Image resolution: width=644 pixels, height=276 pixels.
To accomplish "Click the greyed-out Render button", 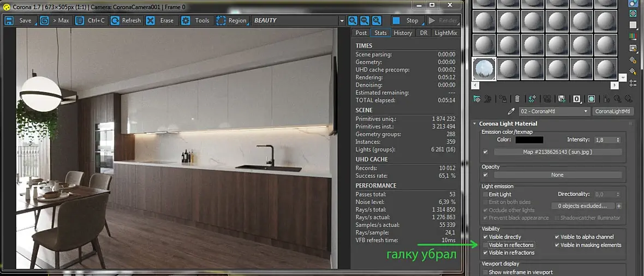I will [443, 21].
